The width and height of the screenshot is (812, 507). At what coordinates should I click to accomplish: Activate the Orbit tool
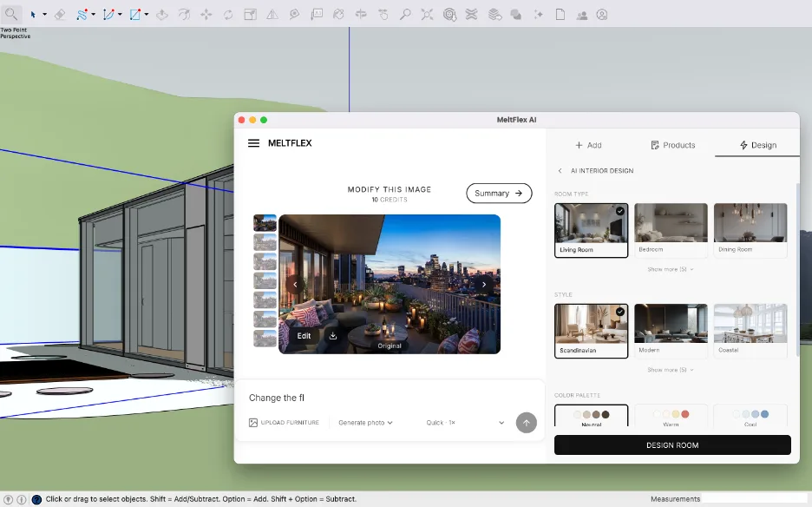(361, 15)
